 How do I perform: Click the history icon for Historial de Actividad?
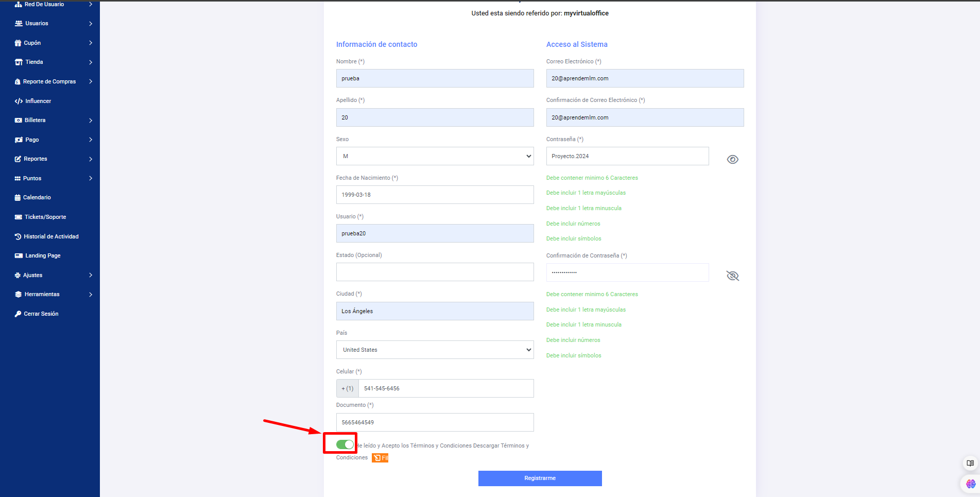(18, 236)
